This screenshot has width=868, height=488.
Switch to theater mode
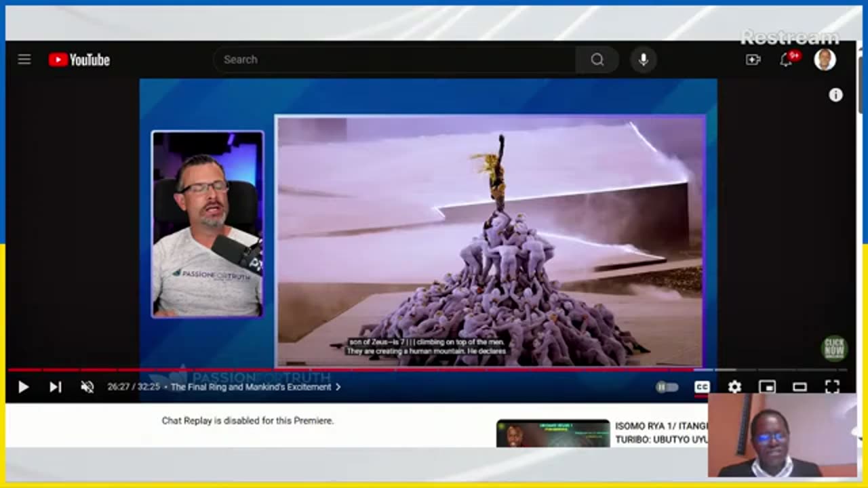click(800, 387)
